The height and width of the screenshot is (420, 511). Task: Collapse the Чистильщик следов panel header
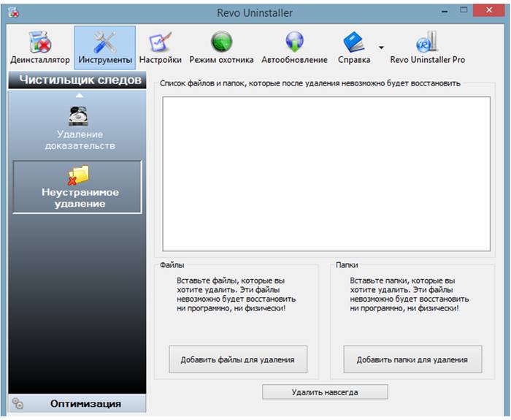click(80, 80)
